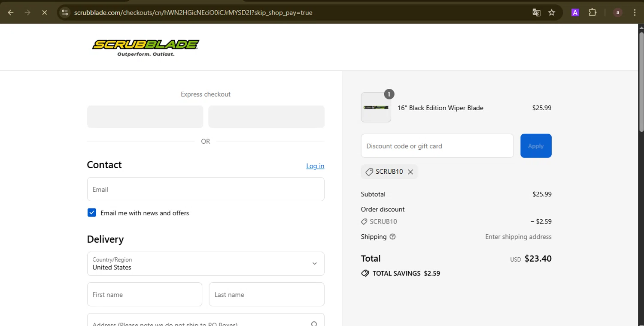644x326 pixels.
Task: Click the Apply discount button
Action: (536, 146)
